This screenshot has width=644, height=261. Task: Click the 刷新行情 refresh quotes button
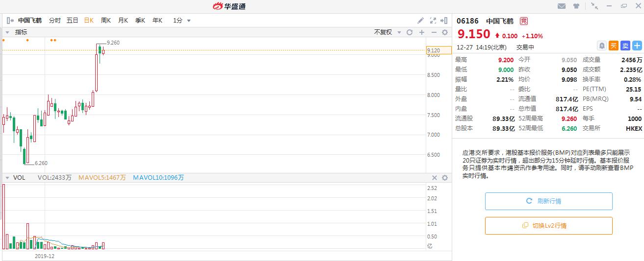549,201
